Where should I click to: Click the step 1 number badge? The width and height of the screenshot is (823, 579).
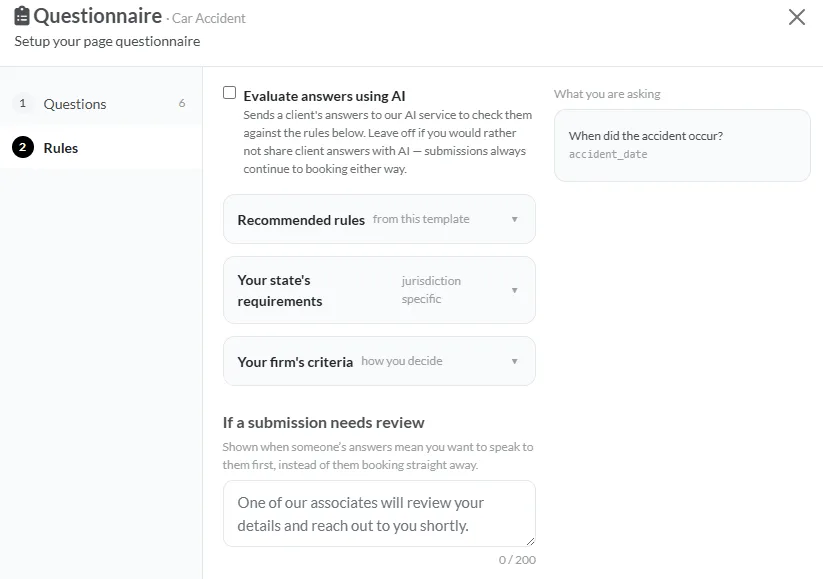click(23, 103)
